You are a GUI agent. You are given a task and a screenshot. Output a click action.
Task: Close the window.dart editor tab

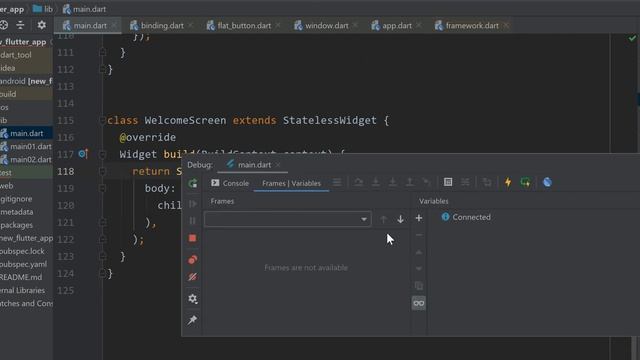pos(356,25)
